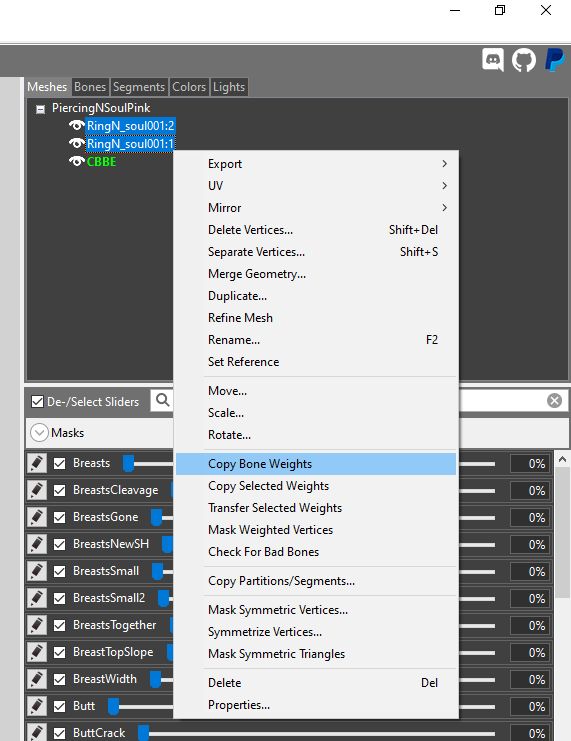This screenshot has width=571, height=741.
Task: Click the edit pencil for BreastsSmall slider
Action: (36, 571)
